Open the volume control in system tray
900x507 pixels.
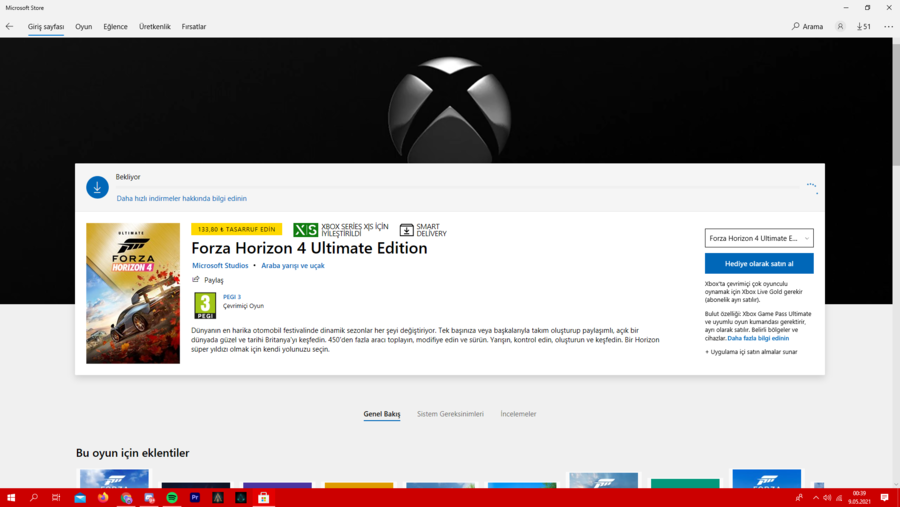click(827, 498)
